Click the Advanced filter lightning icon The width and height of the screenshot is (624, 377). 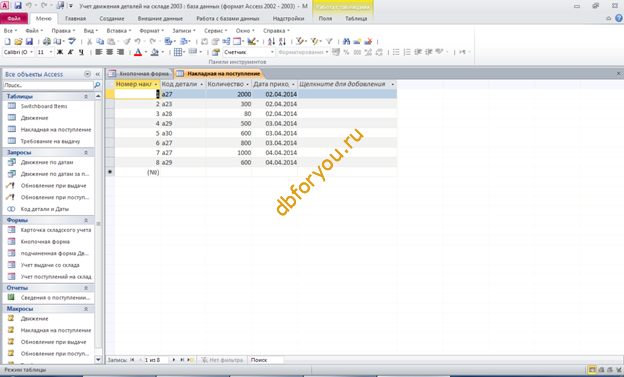point(315,41)
